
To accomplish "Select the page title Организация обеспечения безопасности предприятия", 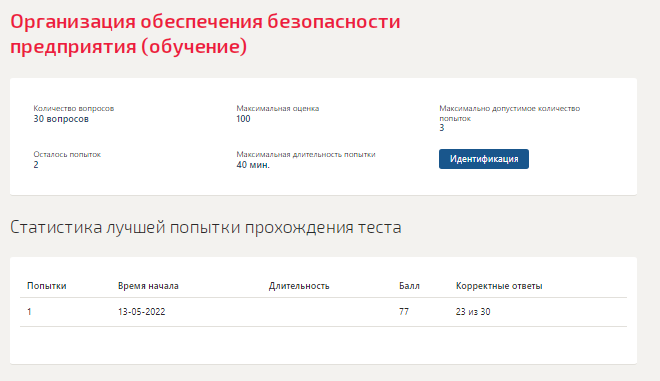I will 205,34.
